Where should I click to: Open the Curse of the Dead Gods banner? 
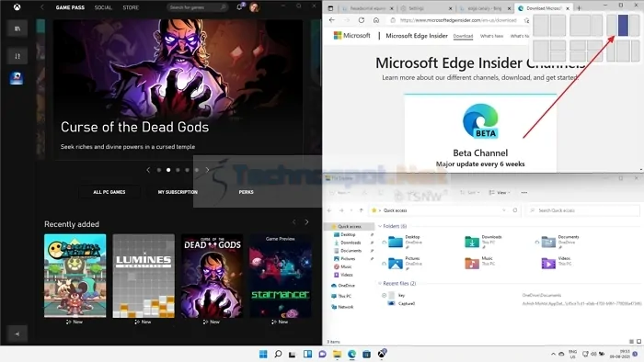(x=178, y=89)
